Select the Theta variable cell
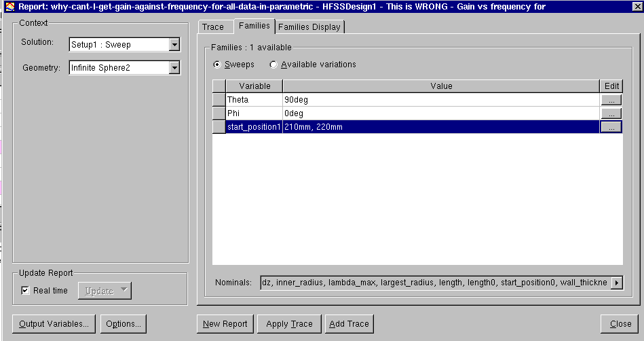This screenshot has height=341, width=644. (x=254, y=100)
